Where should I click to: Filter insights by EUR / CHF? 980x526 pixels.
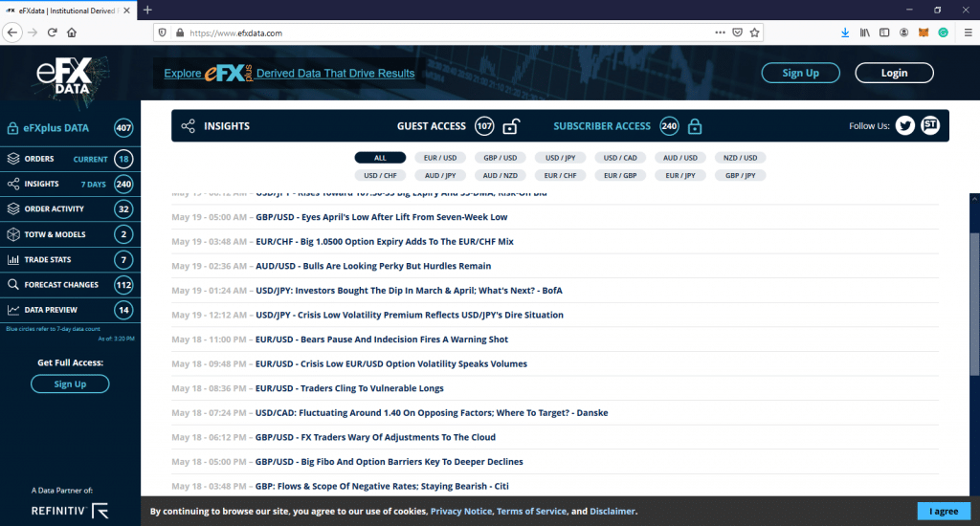click(560, 176)
